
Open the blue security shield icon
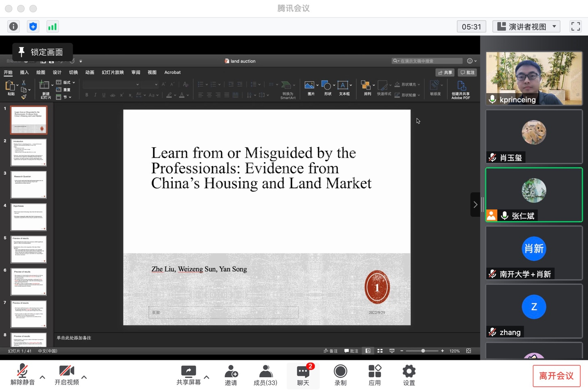33,27
